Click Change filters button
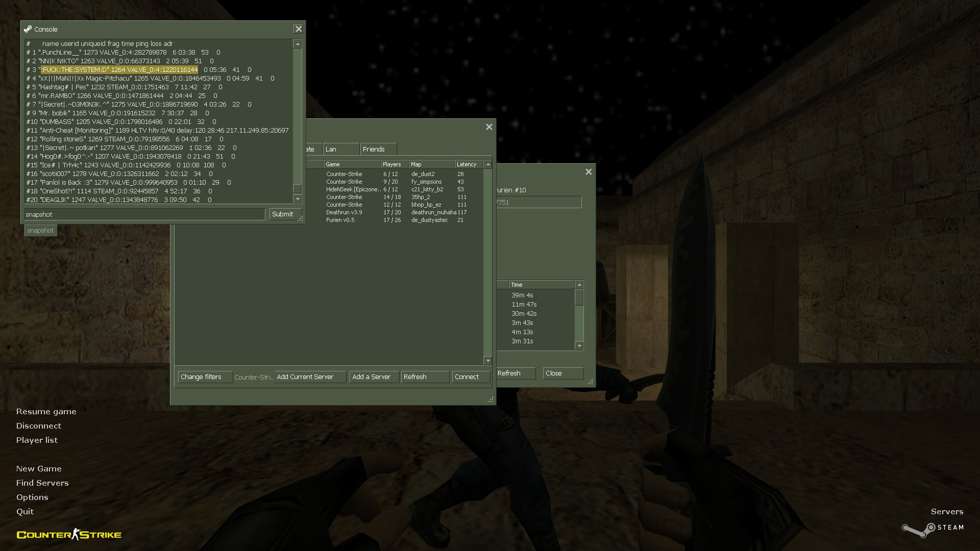Viewport: 980px width, 551px height. point(205,377)
